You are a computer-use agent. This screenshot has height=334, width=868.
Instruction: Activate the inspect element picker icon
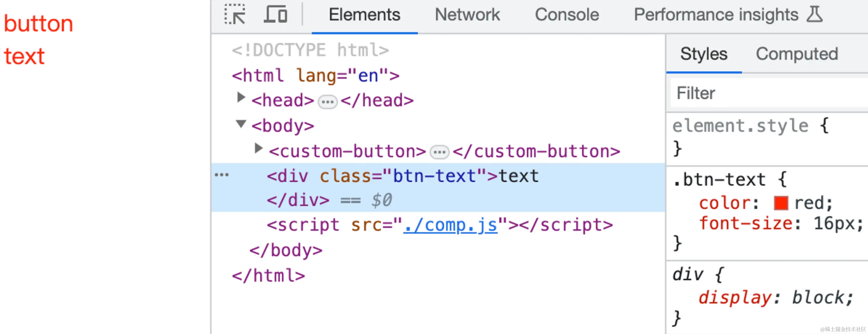point(235,14)
